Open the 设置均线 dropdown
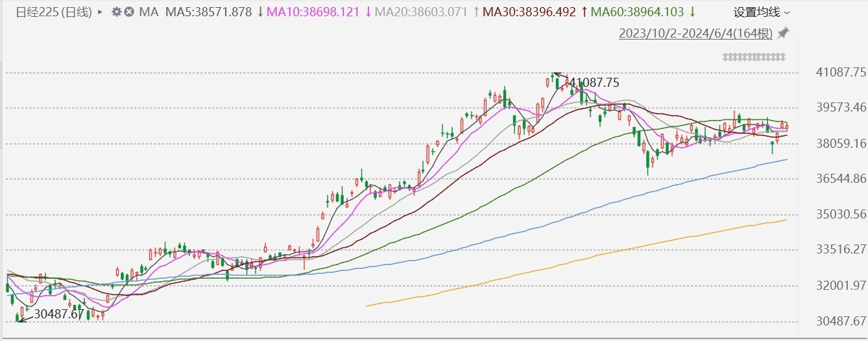This screenshot has width=868, height=341. pos(762,12)
